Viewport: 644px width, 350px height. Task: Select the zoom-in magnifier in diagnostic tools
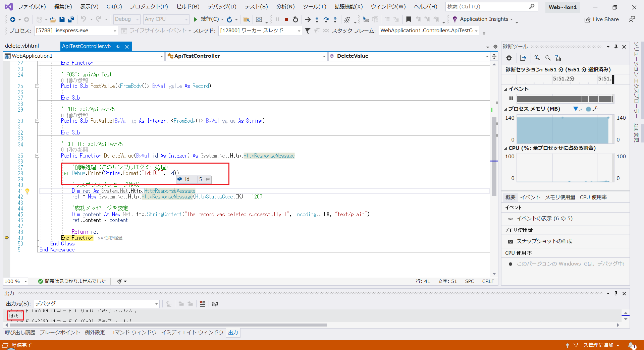coord(537,58)
